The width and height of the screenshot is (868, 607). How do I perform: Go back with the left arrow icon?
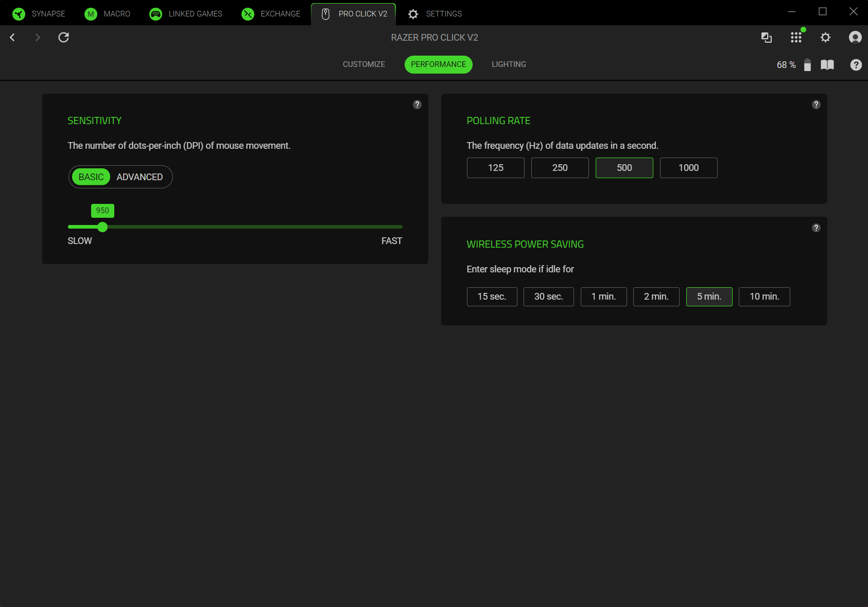click(12, 37)
